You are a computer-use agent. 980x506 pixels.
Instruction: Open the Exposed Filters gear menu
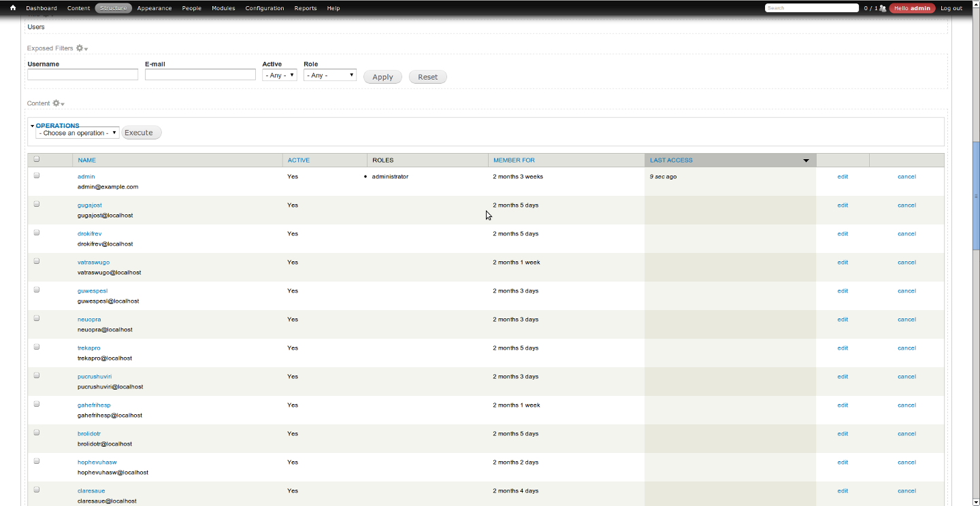coord(82,48)
